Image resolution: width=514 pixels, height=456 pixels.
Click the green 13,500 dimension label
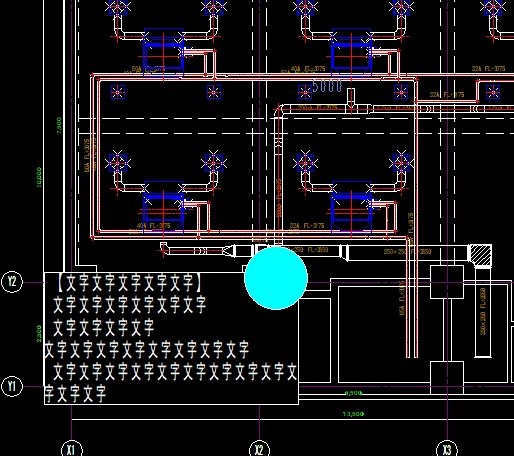click(x=353, y=414)
